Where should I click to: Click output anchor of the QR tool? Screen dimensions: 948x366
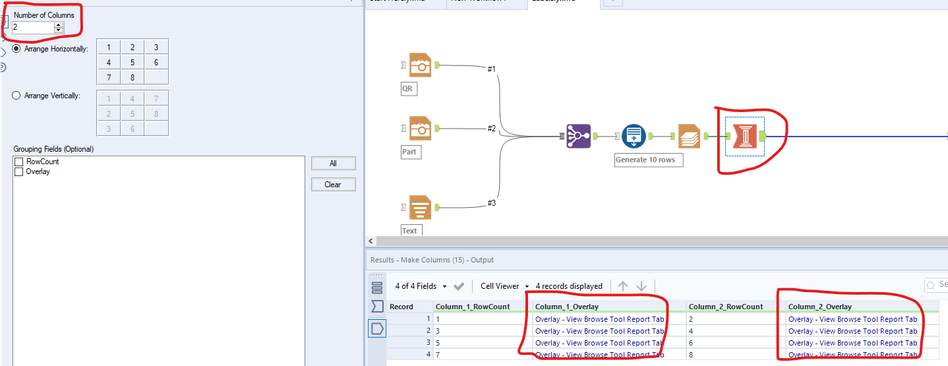437,65
